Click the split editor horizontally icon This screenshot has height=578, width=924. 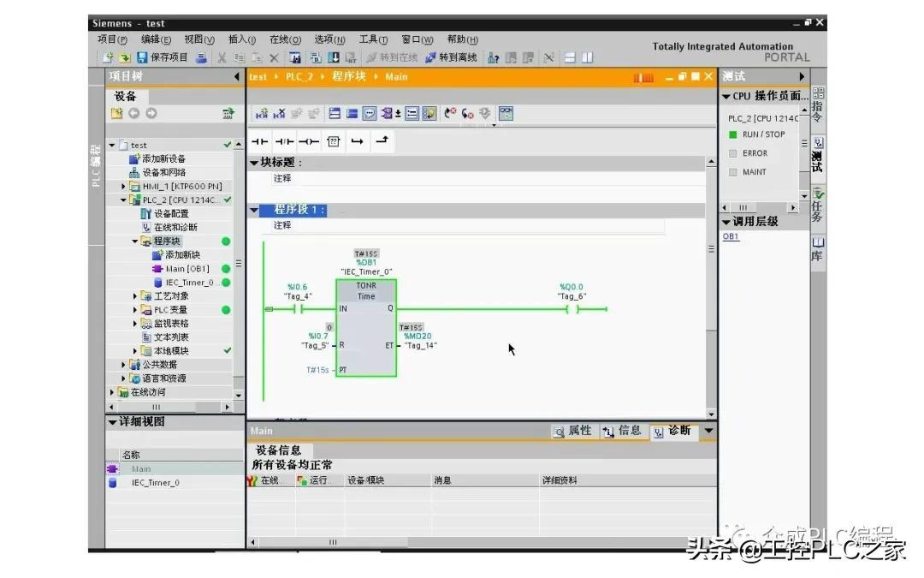click(x=570, y=57)
